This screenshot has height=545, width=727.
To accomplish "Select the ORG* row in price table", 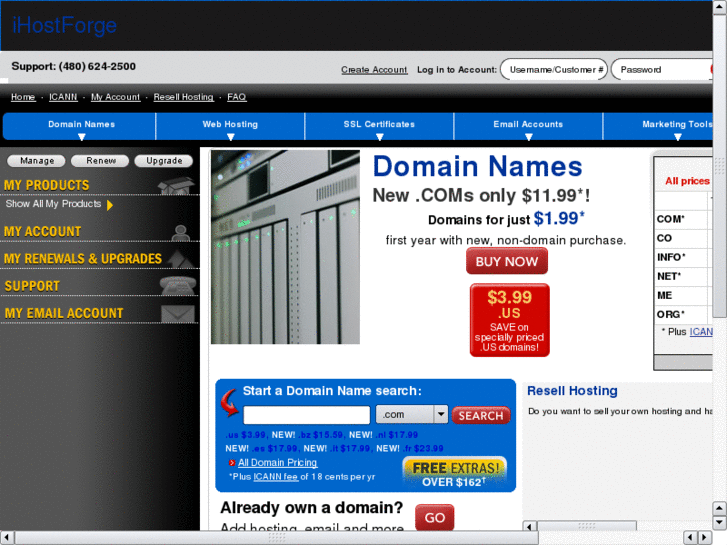I will tap(684, 314).
